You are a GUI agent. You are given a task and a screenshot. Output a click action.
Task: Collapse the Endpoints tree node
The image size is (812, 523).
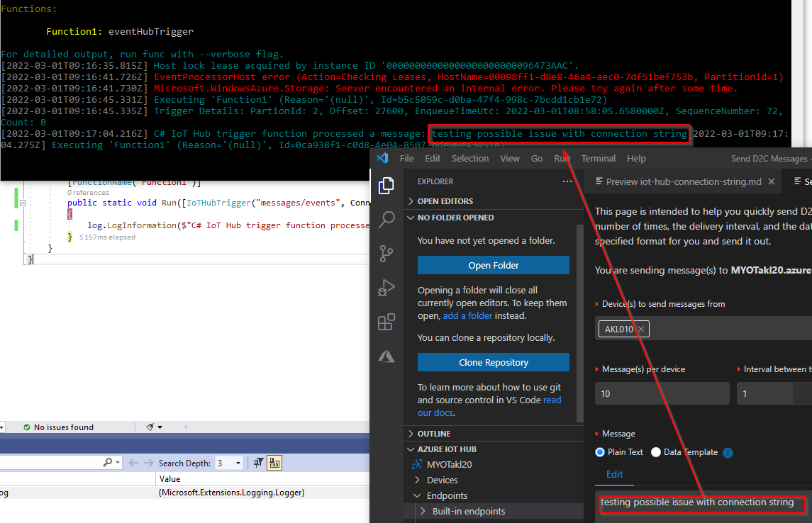click(x=418, y=495)
